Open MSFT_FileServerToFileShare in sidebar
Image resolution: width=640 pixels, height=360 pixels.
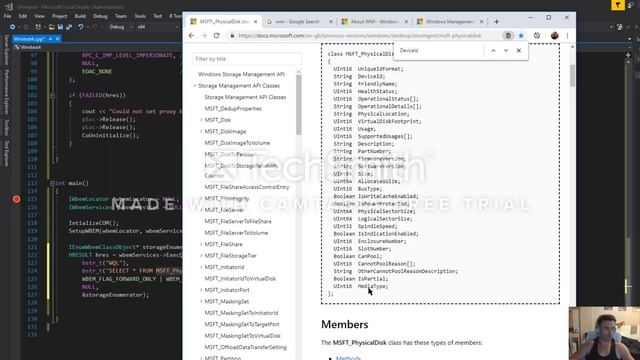tap(238, 221)
